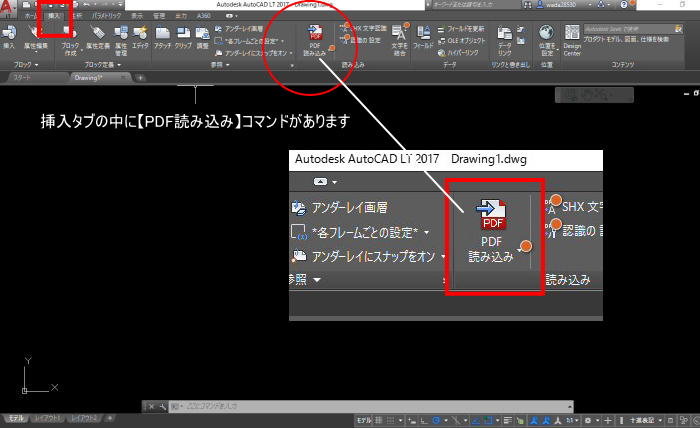
Task: Switch to レイアウト1 layout tab
Action: [48, 418]
